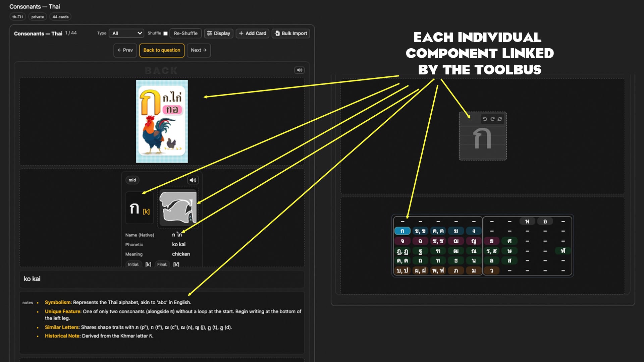Viewport: 644px width, 362px height.
Task: Click the Consonants — Thai page title
Action: point(35,6)
